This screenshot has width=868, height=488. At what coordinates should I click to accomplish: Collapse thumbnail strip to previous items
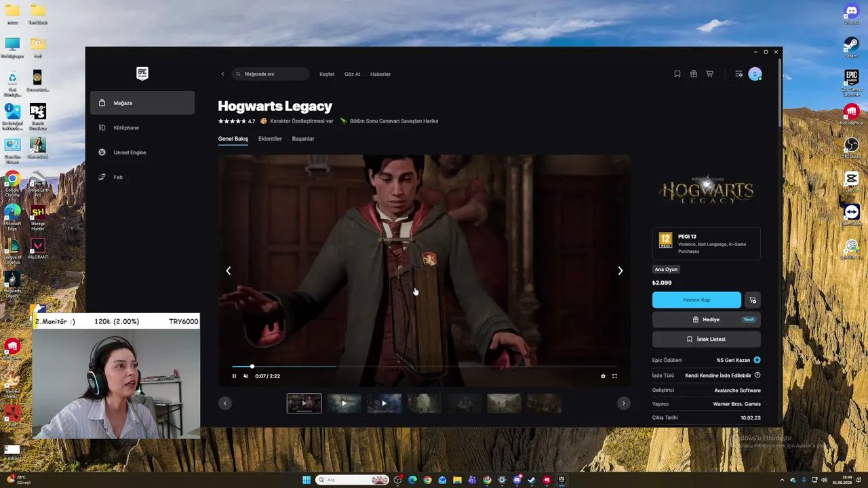coord(225,403)
